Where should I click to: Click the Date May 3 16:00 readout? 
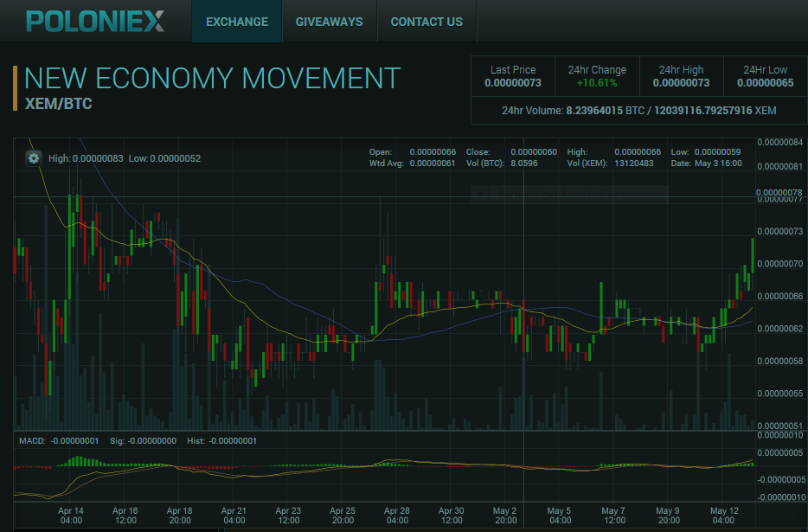pos(707,163)
